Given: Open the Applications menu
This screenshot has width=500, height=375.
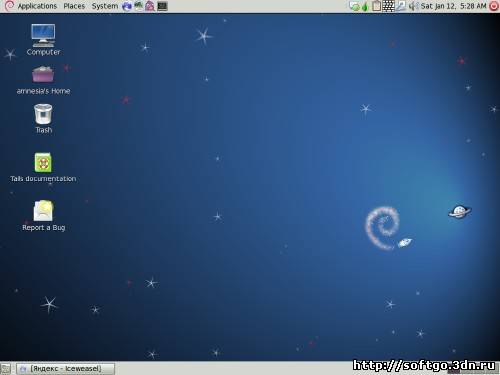Looking at the screenshot, I should 37,6.
